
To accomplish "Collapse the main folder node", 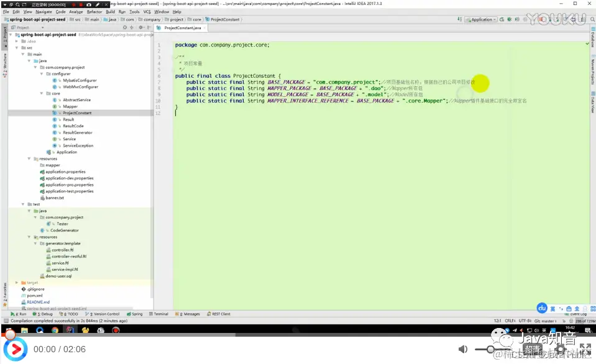I will click(x=23, y=54).
